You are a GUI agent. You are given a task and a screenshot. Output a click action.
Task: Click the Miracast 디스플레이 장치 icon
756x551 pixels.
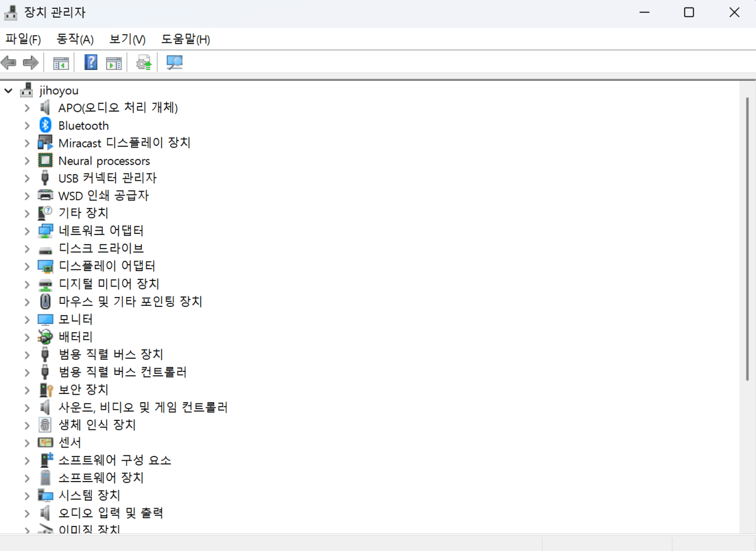(45, 143)
